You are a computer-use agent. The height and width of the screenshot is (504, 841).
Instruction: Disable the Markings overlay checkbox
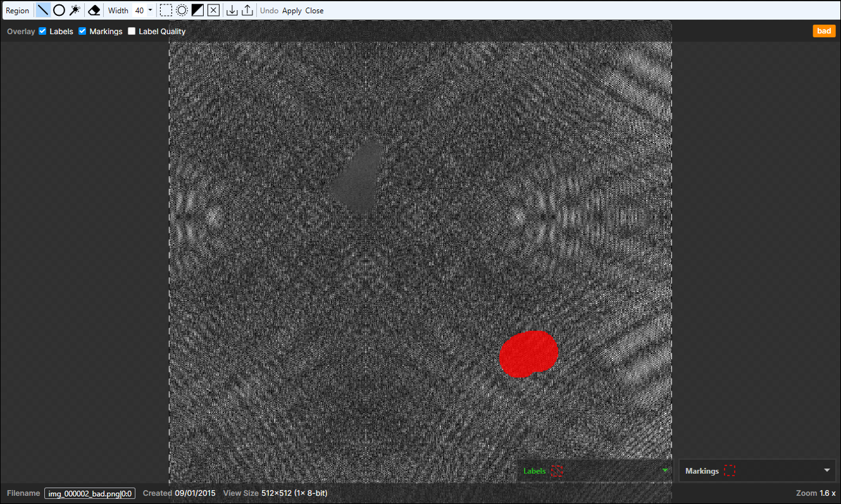click(x=82, y=31)
